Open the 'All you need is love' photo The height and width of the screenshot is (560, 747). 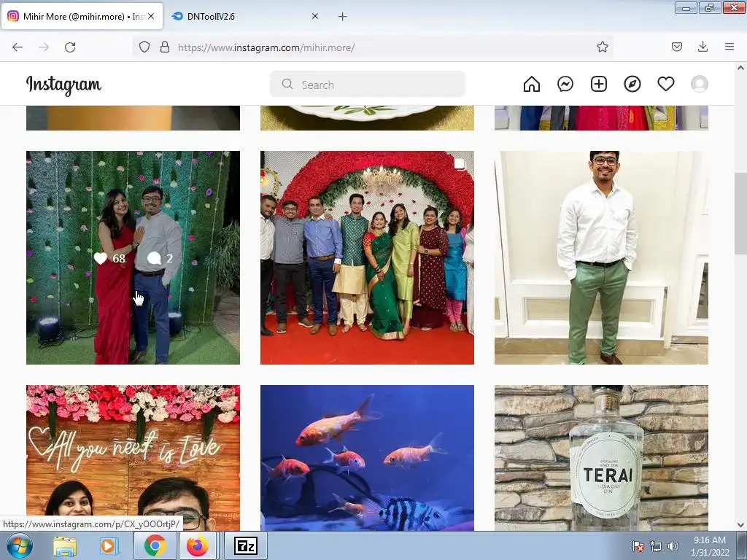click(x=133, y=458)
